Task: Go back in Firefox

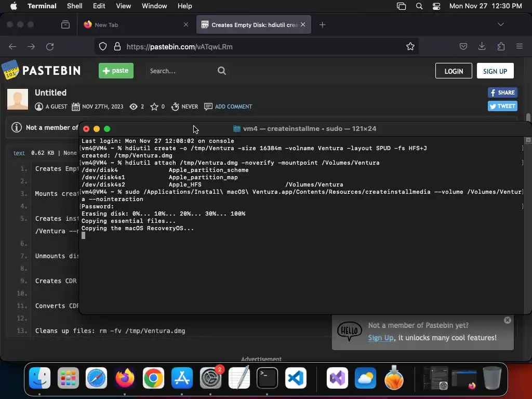Action: point(12,46)
